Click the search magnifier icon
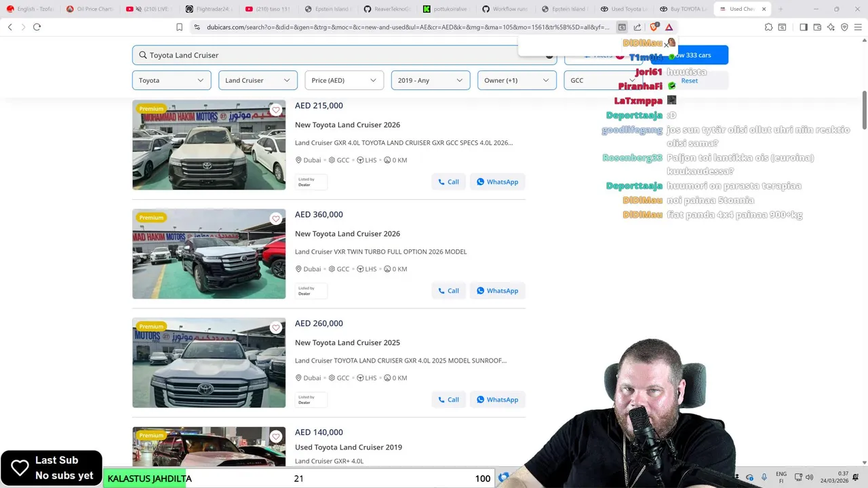Screen dimensions: 868x488 click(142, 55)
